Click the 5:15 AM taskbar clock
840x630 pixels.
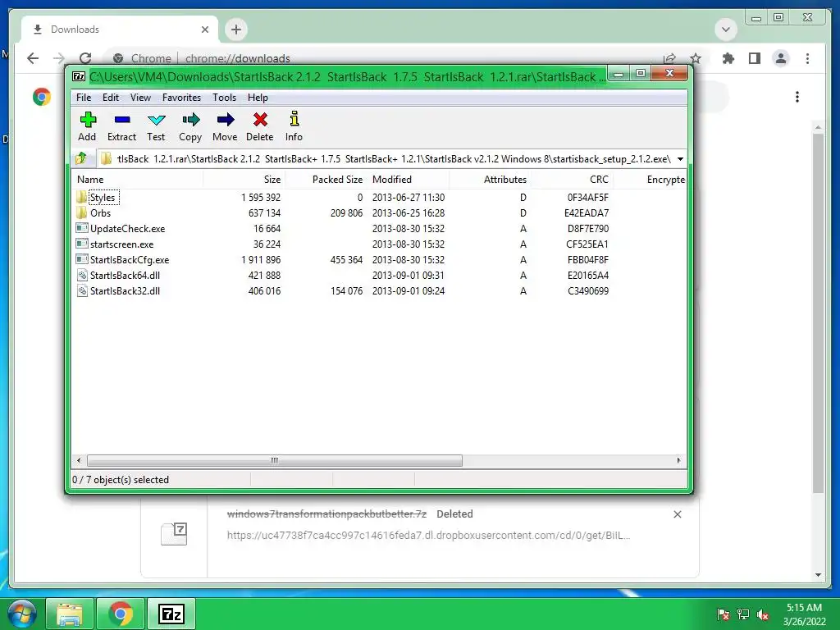point(804,608)
